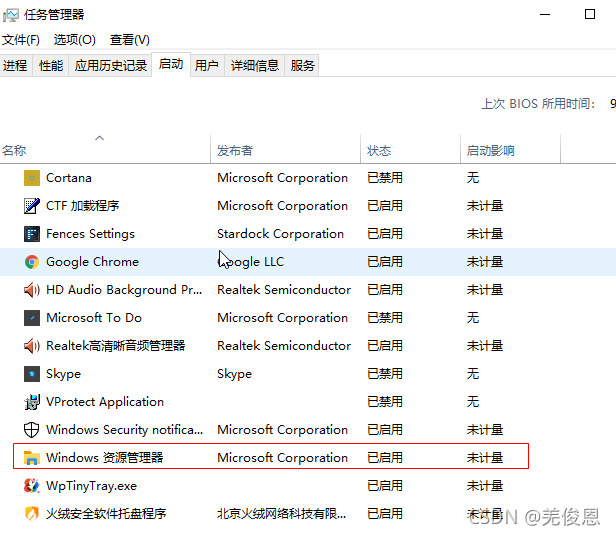
Task: Click the 无 impact value of VProtect Application
Action: [473, 402]
